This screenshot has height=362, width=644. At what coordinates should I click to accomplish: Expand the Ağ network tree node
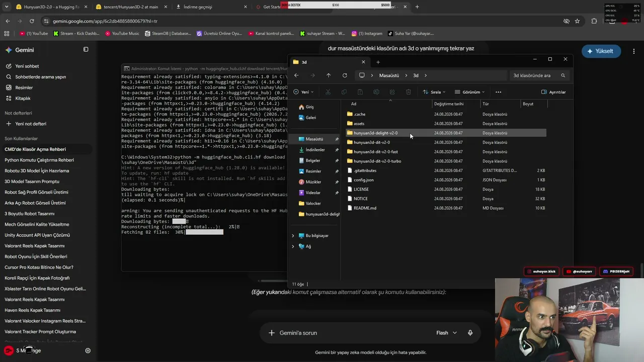coord(293,246)
